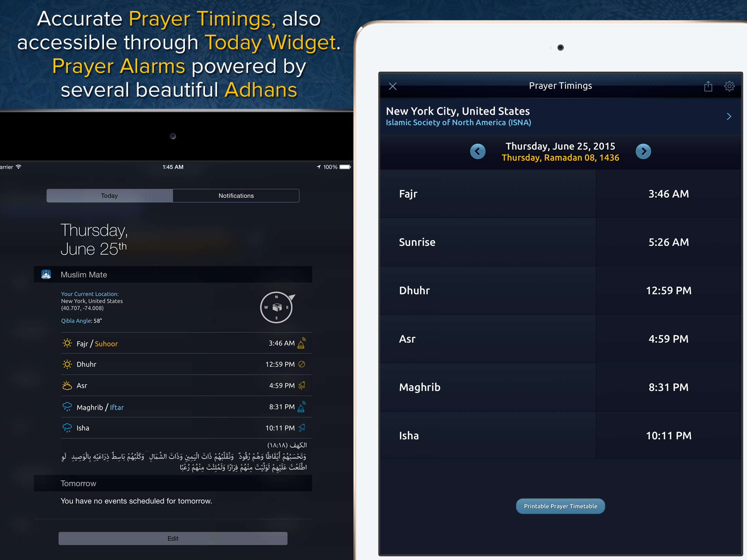
Task: Click the Fajr sun icon in widget
Action: 67,343
